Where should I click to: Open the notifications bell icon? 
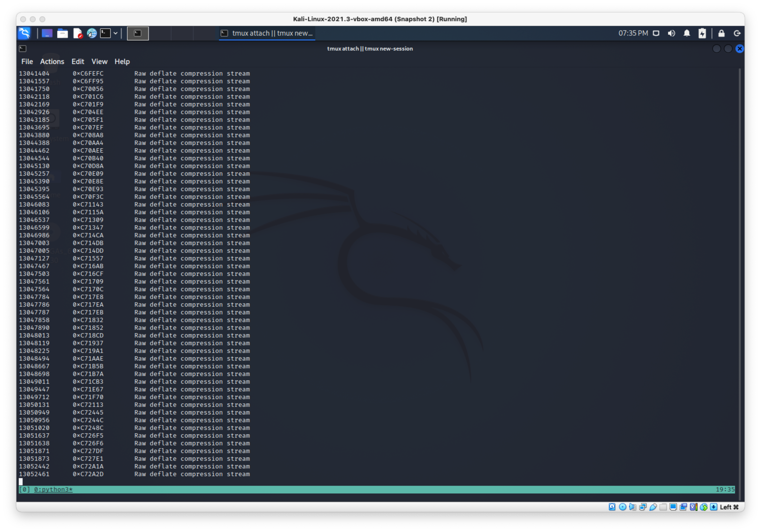(687, 33)
